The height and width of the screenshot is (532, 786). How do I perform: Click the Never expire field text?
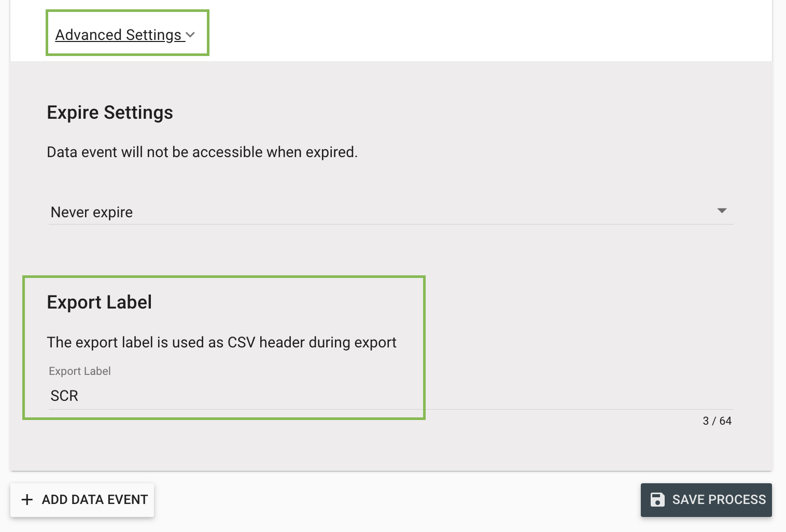pos(91,212)
